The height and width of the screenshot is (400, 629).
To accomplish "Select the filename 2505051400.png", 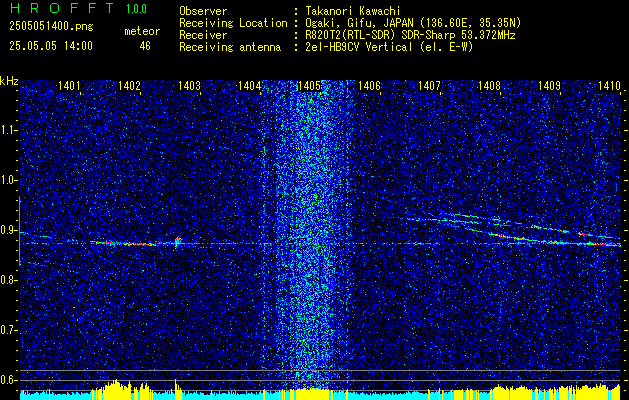I will (x=51, y=27).
